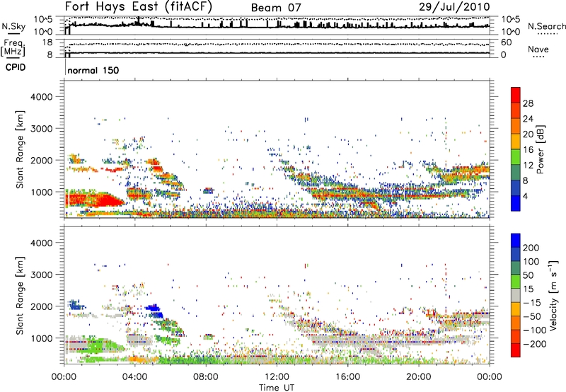The image size is (566, 392).
Task: Click the 28 label on power colorbar
Action: coord(528,103)
